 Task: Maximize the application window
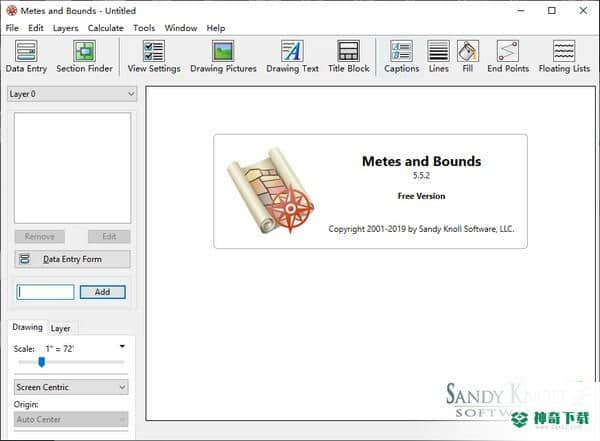pos(551,11)
